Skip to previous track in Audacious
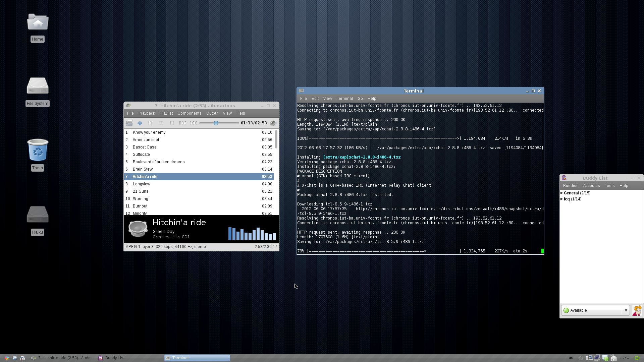 coord(183,123)
